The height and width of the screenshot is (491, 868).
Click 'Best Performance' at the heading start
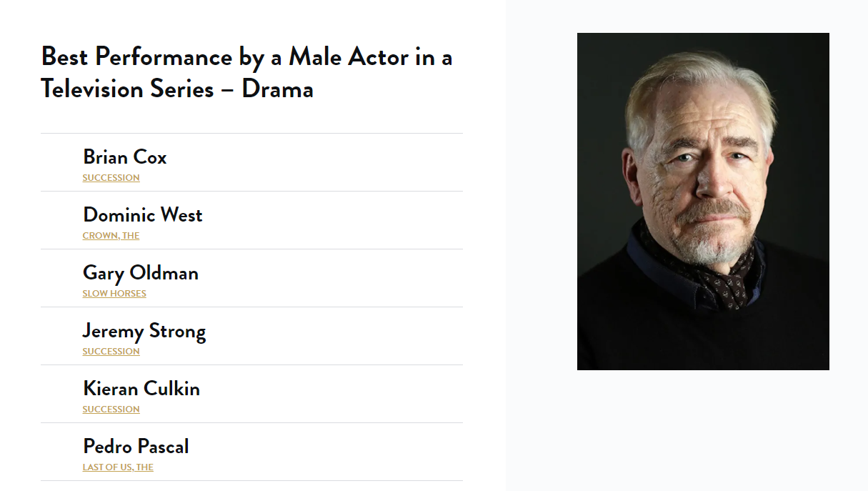[136, 56]
